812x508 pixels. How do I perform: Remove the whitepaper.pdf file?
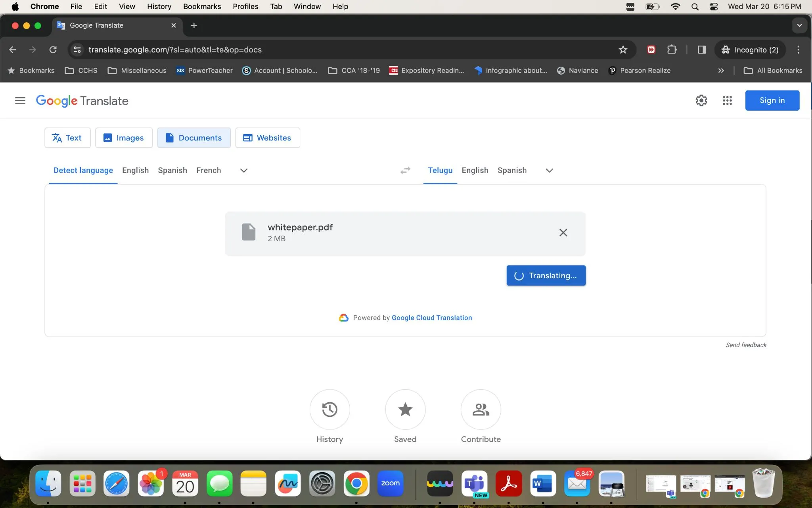click(563, 232)
